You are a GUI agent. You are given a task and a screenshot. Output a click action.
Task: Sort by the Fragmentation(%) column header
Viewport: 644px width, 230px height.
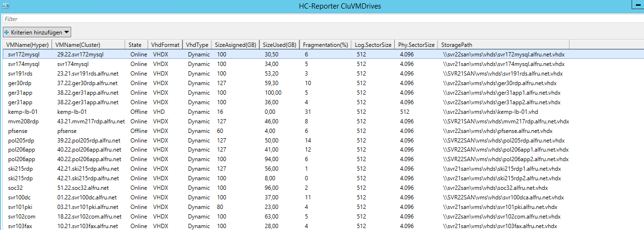(x=325, y=44)
